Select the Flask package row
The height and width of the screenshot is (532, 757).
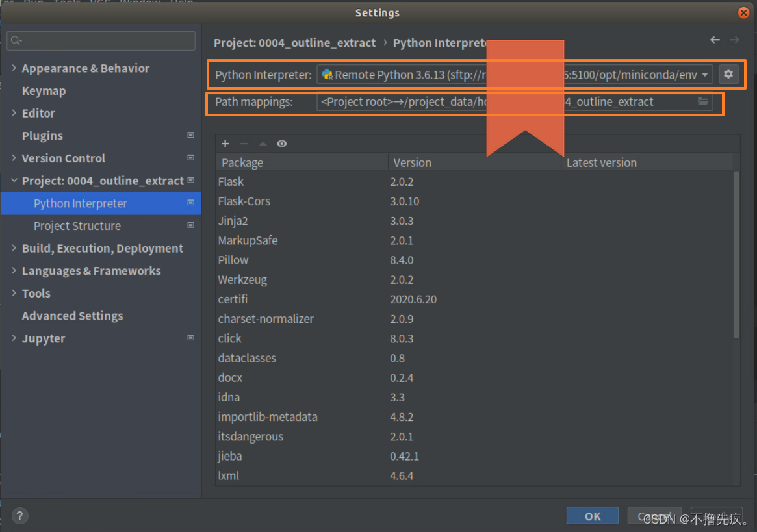pyautogui.click(x=474, y=181)
